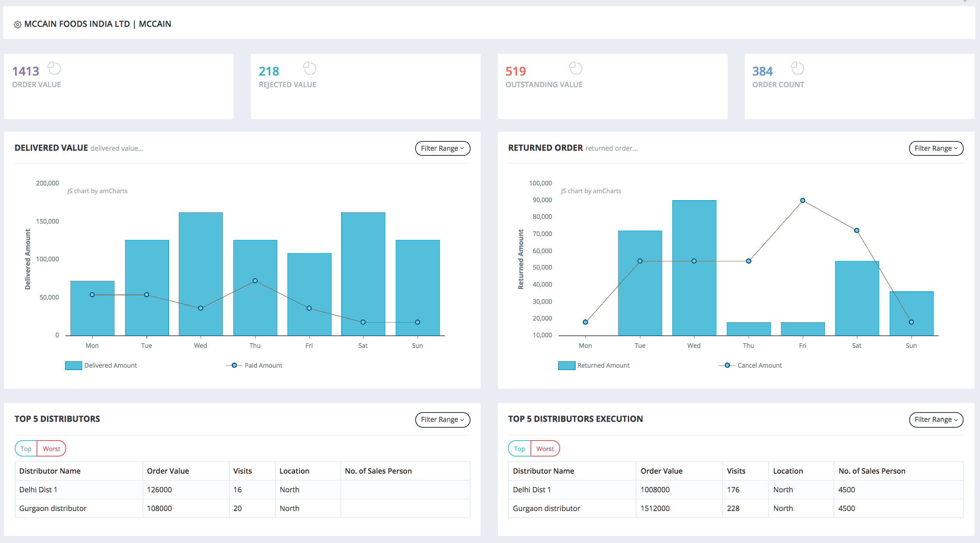Screen dimensions: 980x543
Task: Click the pie icon next to Order Count 384
Action: coord(797,68)
